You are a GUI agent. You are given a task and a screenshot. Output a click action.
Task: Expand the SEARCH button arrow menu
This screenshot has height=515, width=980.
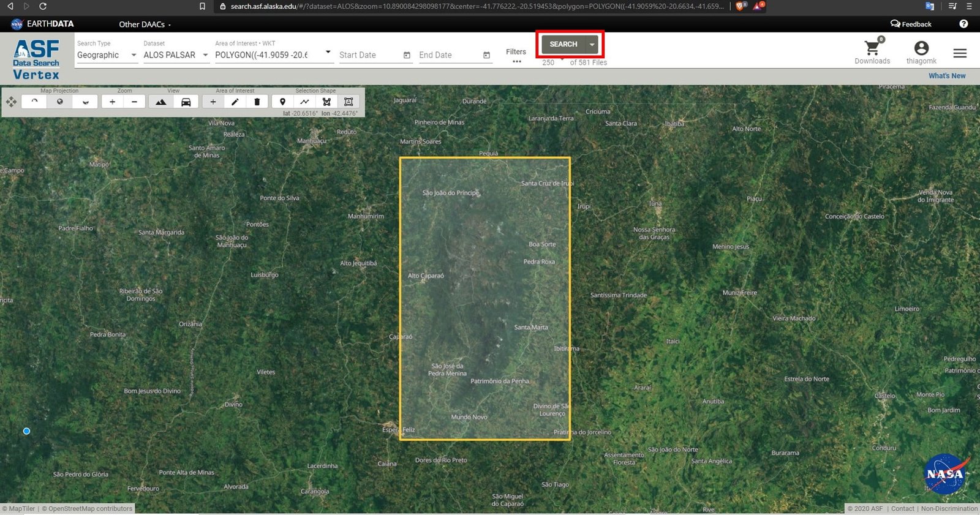click(x=592, y=44)
